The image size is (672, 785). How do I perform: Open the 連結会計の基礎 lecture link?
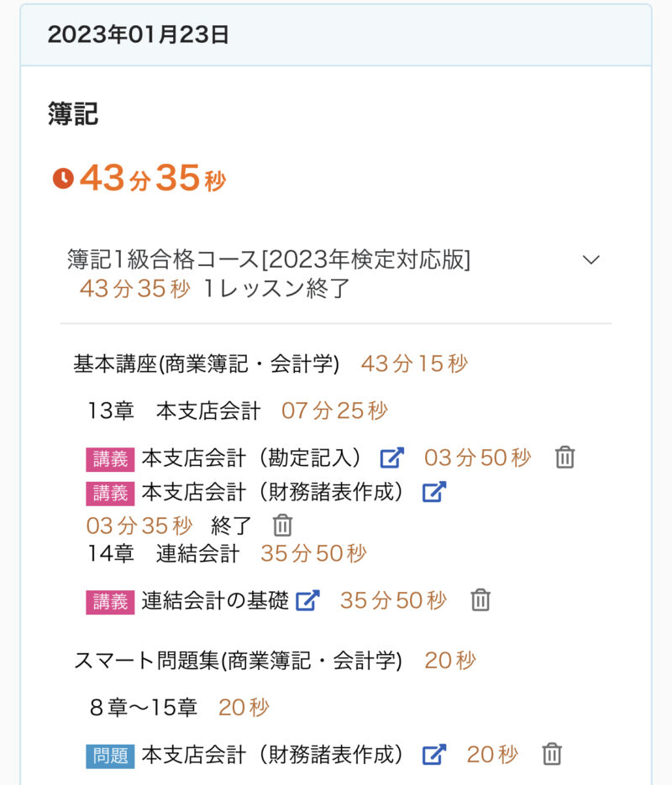click(x=215, y=600)
